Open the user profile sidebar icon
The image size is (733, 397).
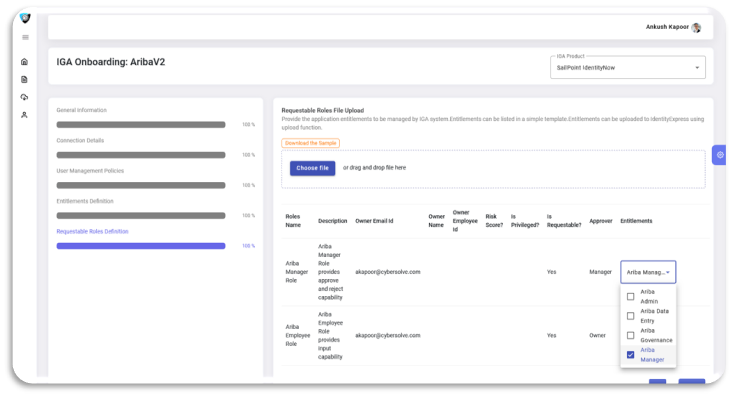(x=24, y=115)
